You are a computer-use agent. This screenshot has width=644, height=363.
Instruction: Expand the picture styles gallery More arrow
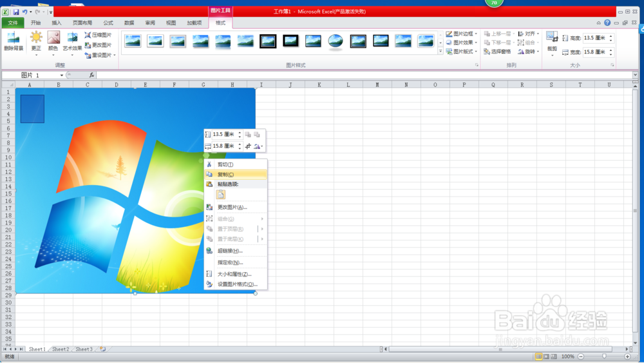pyautogui.click(x=440, y=52)
